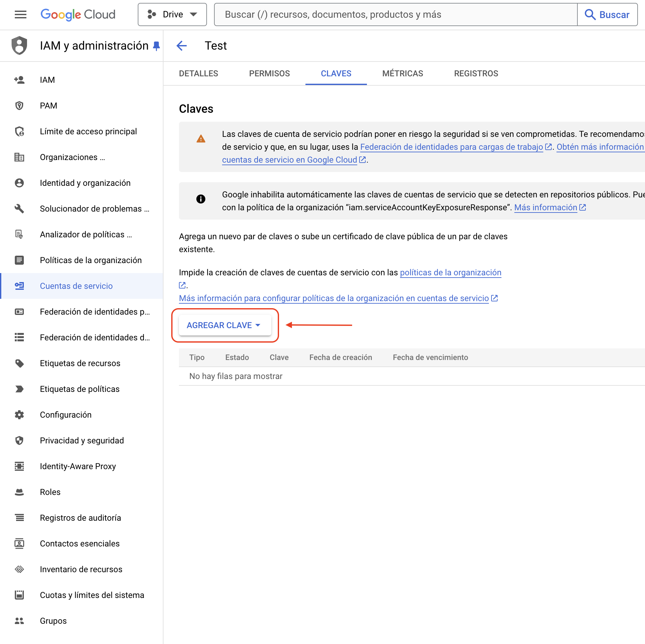Open the hamburger navigation menu
Screen dimensions: 645x644
coord(20,14)
